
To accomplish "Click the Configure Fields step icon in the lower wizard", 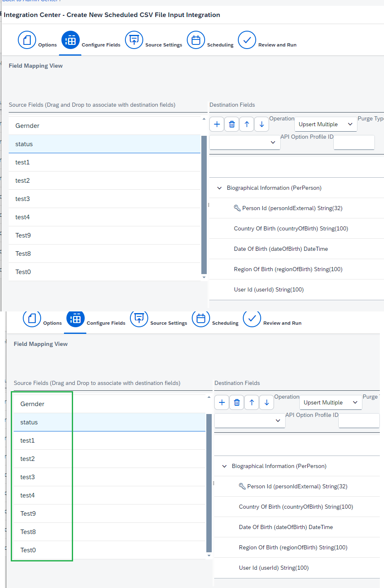I will (76, 318).
